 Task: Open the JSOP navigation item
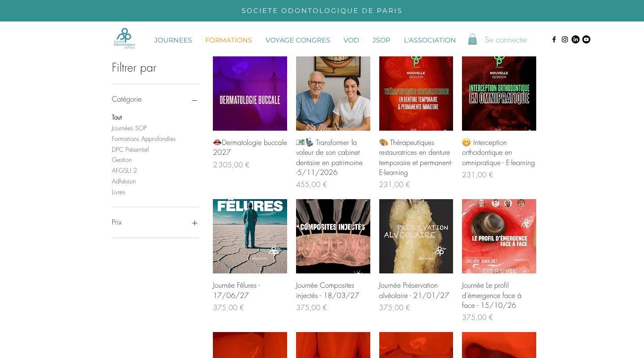(381, 40)
